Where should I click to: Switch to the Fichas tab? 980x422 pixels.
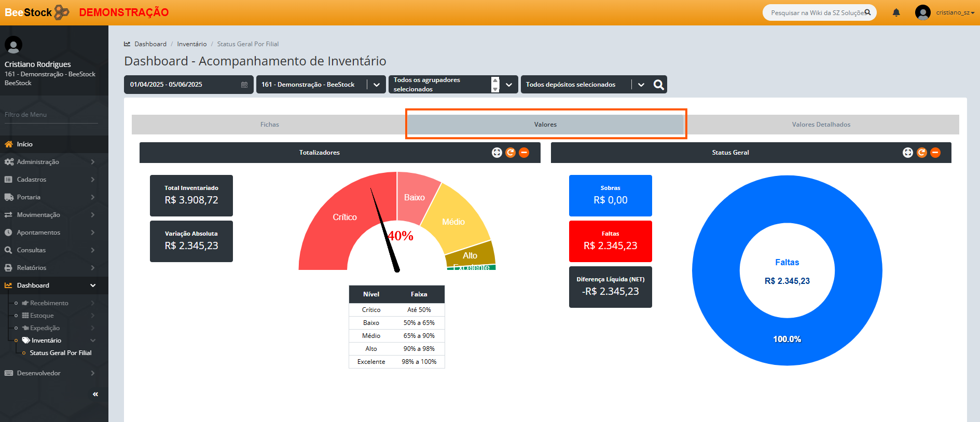click(269, 125)
